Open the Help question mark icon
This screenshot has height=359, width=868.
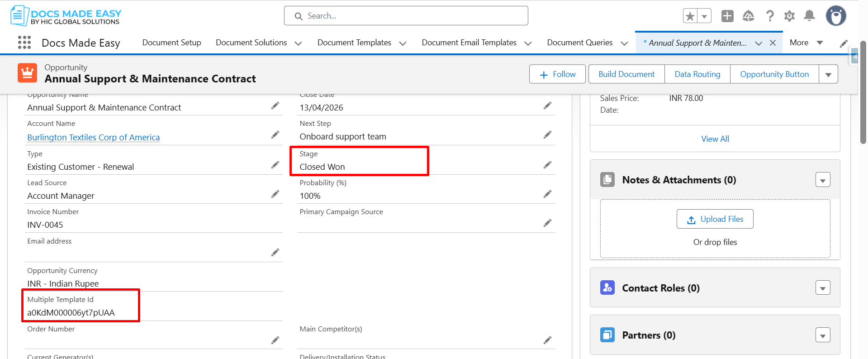769,16
